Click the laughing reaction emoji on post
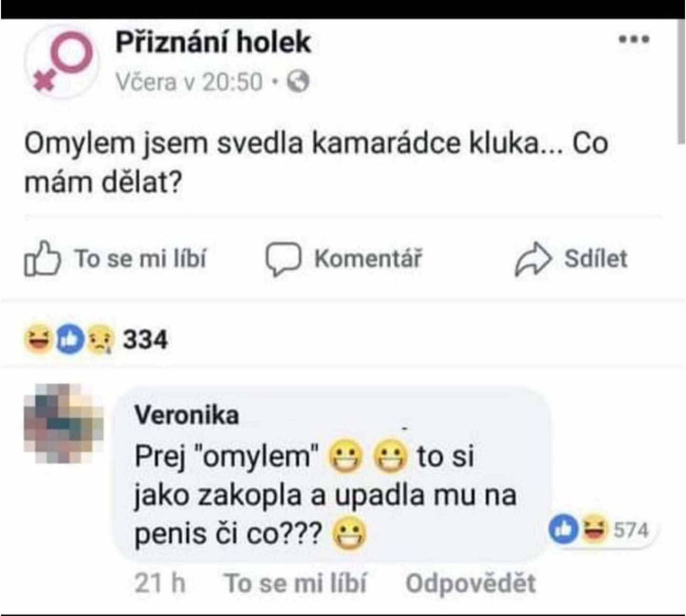This screenshot has height=616, width=686. (37, 339)
